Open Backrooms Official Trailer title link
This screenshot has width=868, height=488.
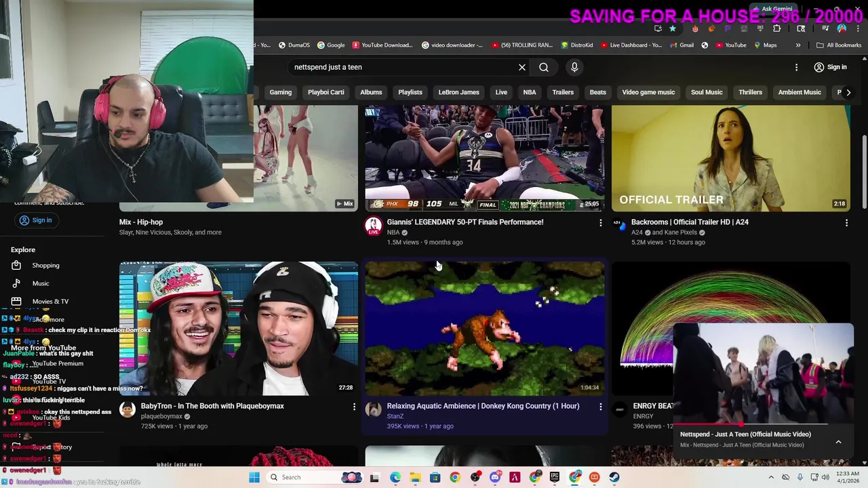690,222
